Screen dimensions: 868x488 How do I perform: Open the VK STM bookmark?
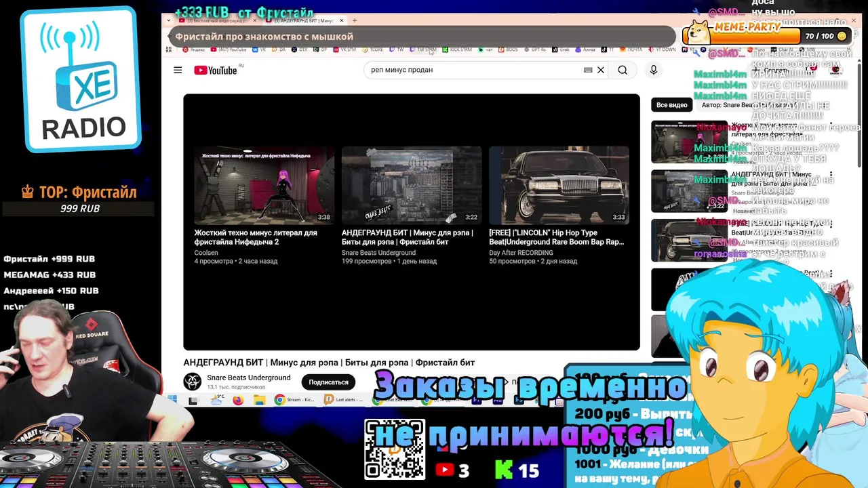pyautogui.click(x=344, y=49)
